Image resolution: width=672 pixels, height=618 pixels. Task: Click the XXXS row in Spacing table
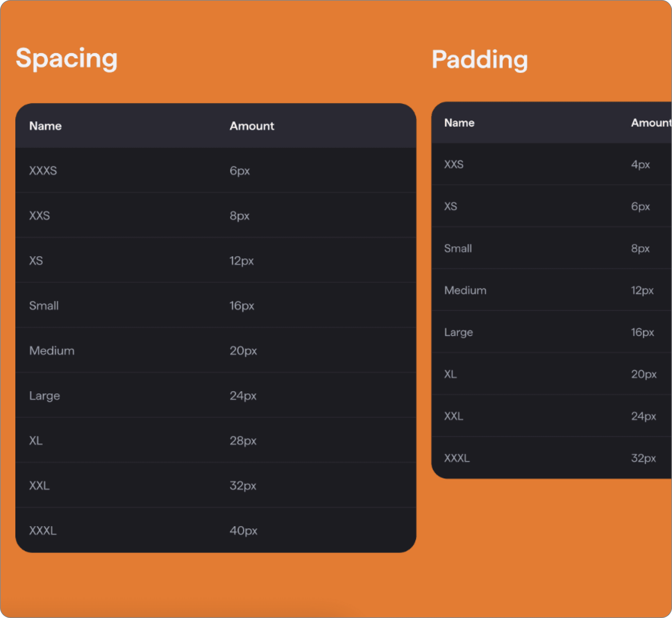pyautogui.click(x=216, y=170)
